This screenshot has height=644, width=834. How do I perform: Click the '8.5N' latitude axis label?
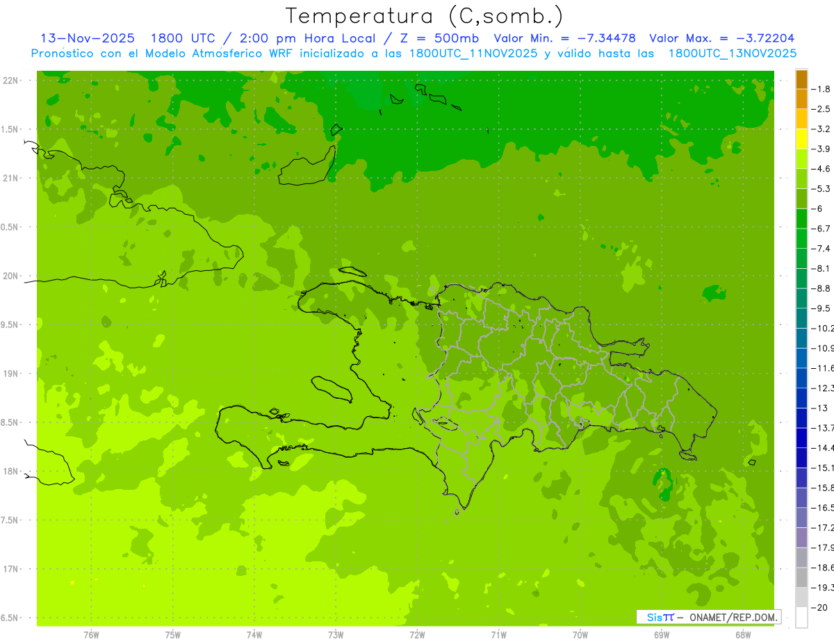point(10,422)
